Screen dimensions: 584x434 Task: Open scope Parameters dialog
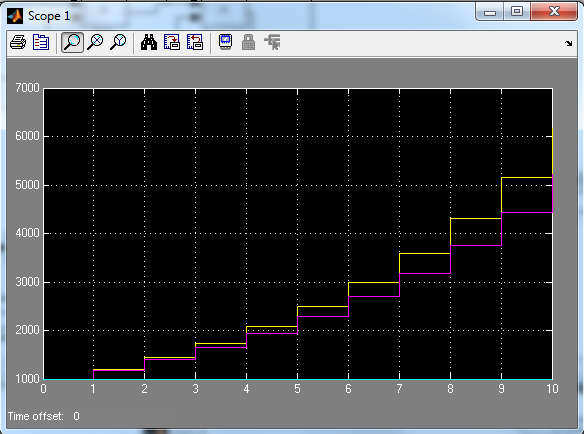point(41,42)
